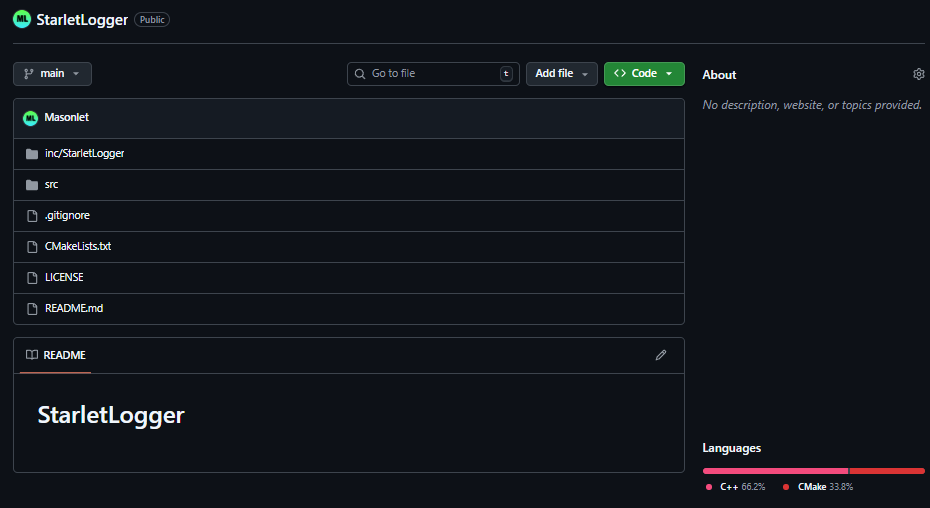Click the git branch icon in main button
Image resolution: width=930 pixels, height=508 pixels.
[28, 74]
